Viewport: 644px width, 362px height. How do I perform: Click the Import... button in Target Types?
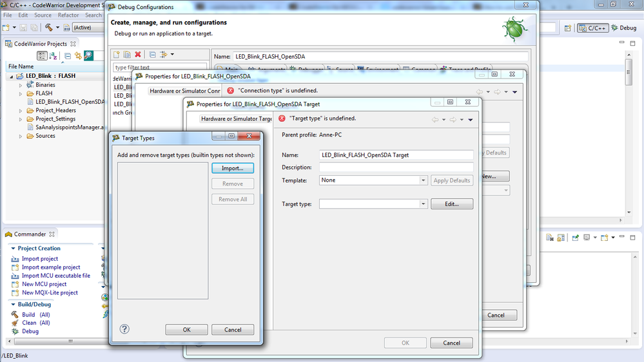point(233,168)
